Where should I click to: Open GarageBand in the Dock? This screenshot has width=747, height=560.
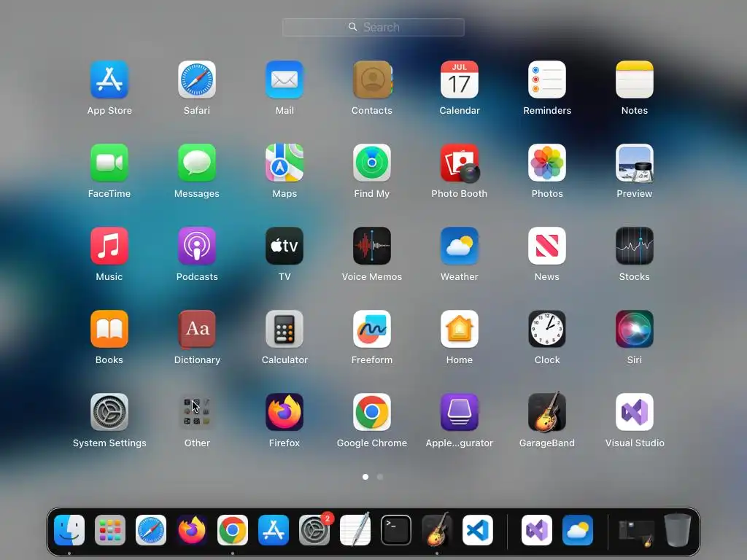[x=437, y=530]
